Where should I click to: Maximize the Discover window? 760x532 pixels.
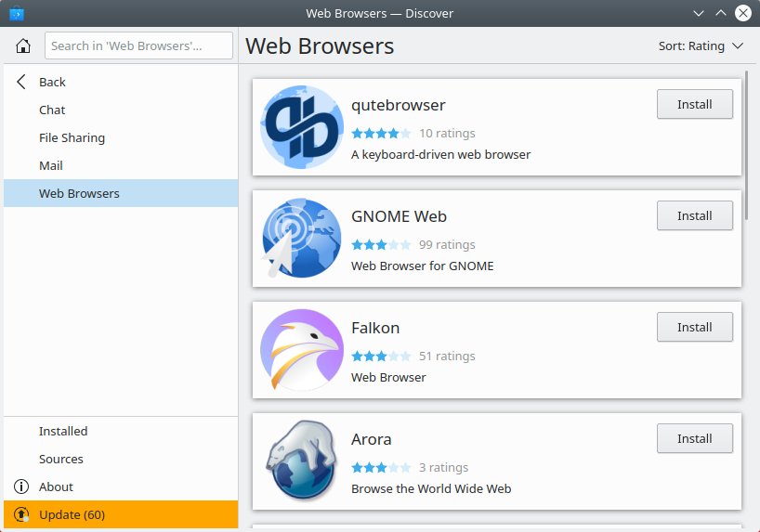tap(721, 13)
